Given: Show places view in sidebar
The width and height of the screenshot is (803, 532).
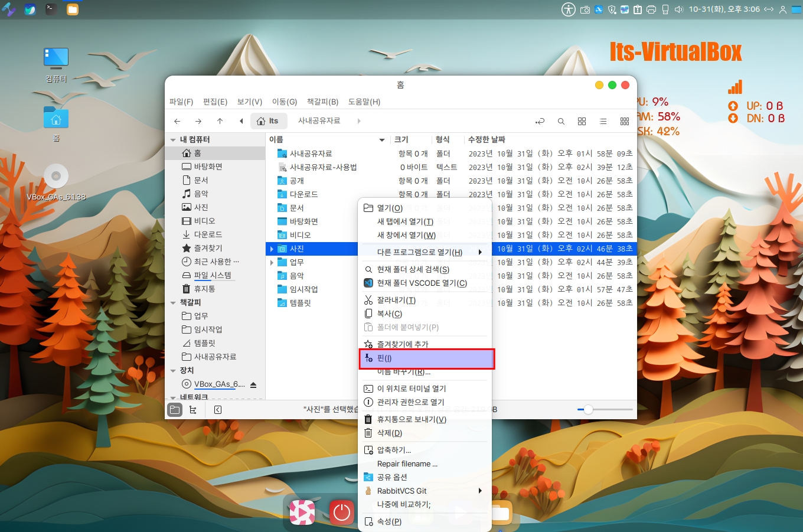Looking at the screenshot, I should tap(175, 410).
